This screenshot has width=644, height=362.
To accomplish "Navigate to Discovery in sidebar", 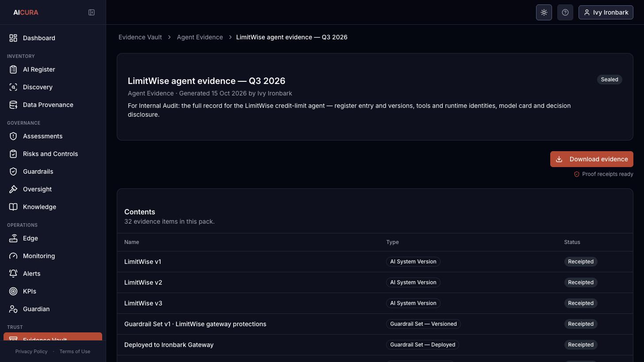I will (x=53, y=87).
